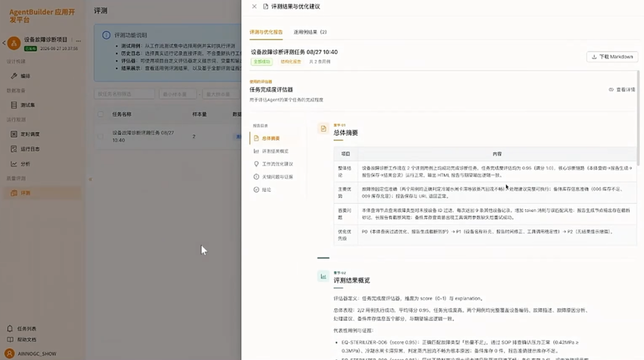The image size is (644, 360).
Task: Focus the 按任务名称筛选 filter field
Action: [124, 94]
